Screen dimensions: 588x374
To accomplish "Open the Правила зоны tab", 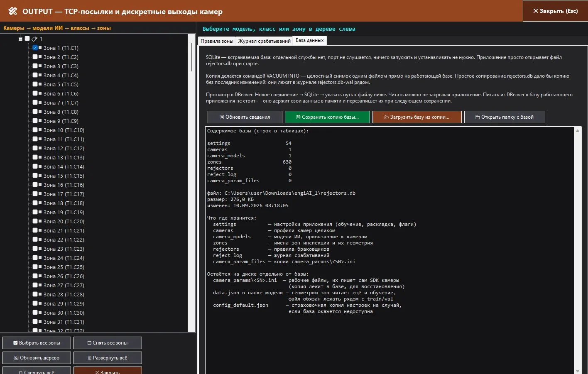I will [x=217, y=41].
